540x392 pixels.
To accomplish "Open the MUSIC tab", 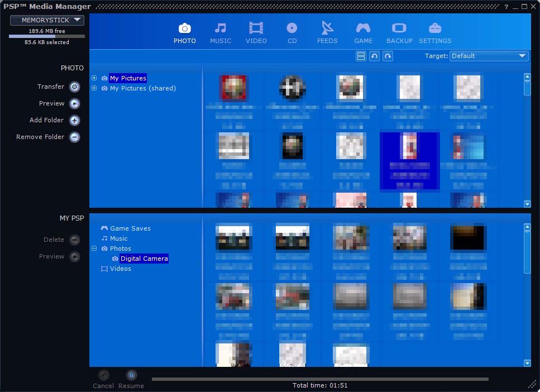I will click(x=221, y=34).
